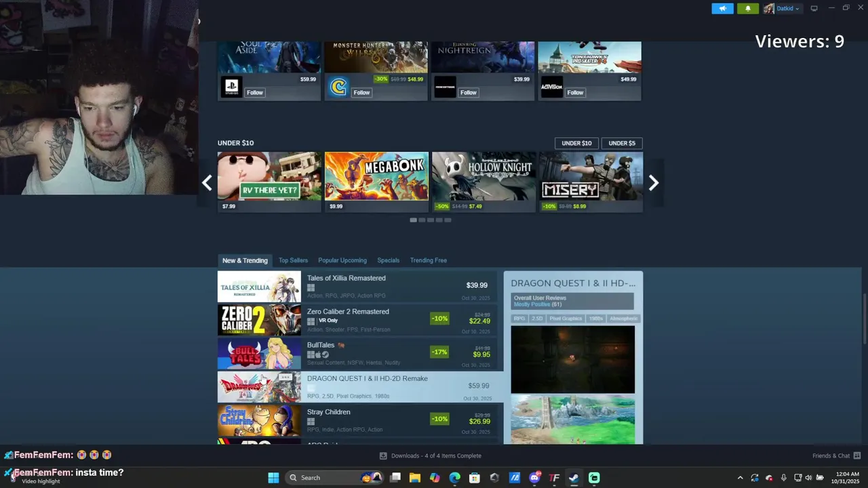Viewport: 868px width, 488px height.
Task: Show hidden system tray icons chevron
Action: point(740,478)
